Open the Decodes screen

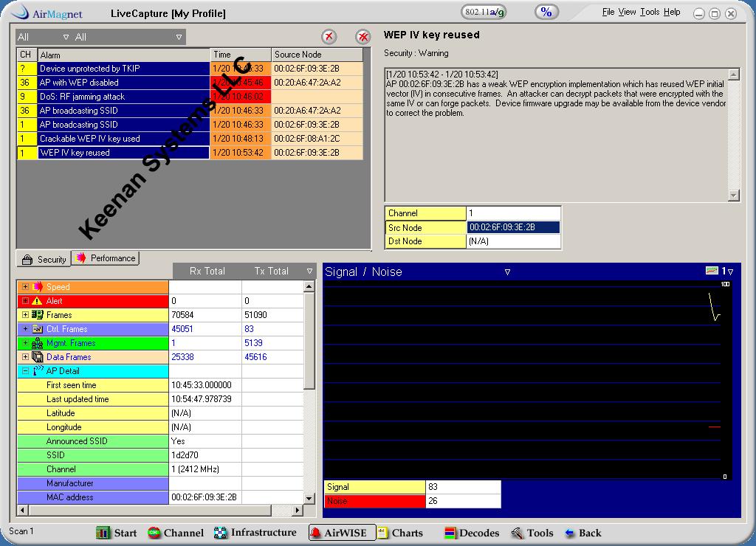point(472,533)
